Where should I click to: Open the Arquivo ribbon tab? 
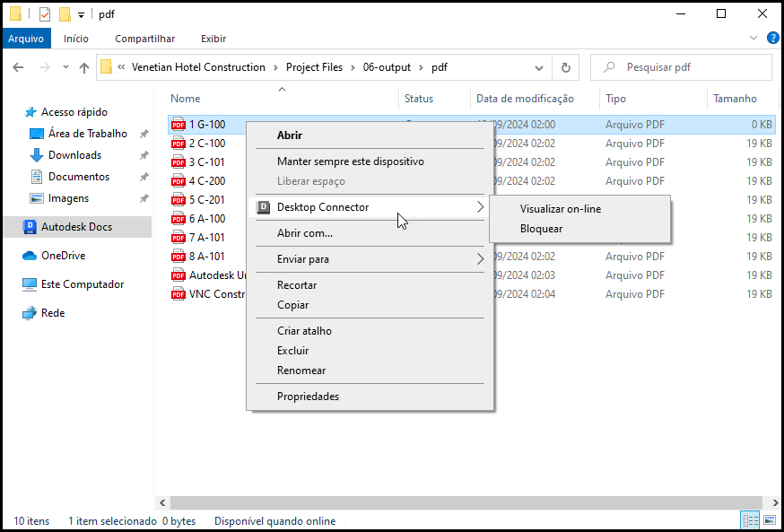(x=26, y=39)
